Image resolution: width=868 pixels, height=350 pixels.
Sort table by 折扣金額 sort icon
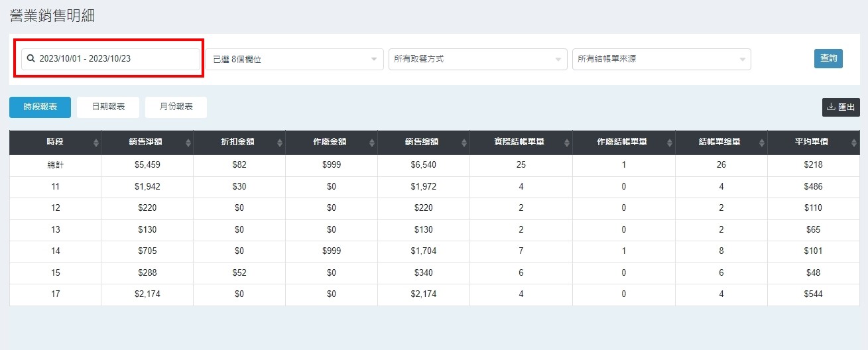(280, 143)
